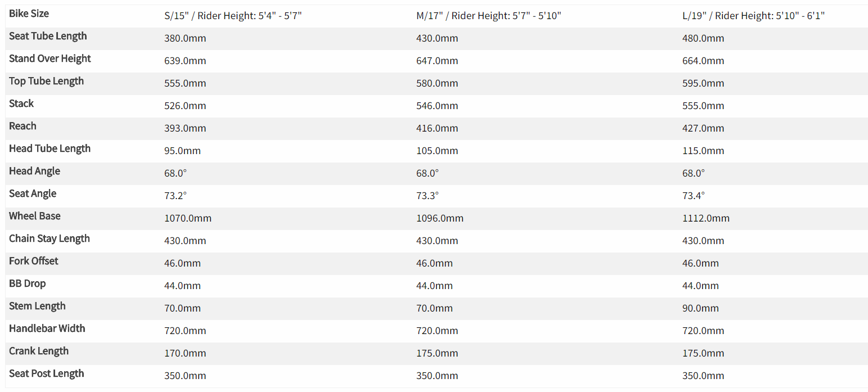Select the 73.3° Seat Angle value
The image size is (868, 392).
(427, 196)
